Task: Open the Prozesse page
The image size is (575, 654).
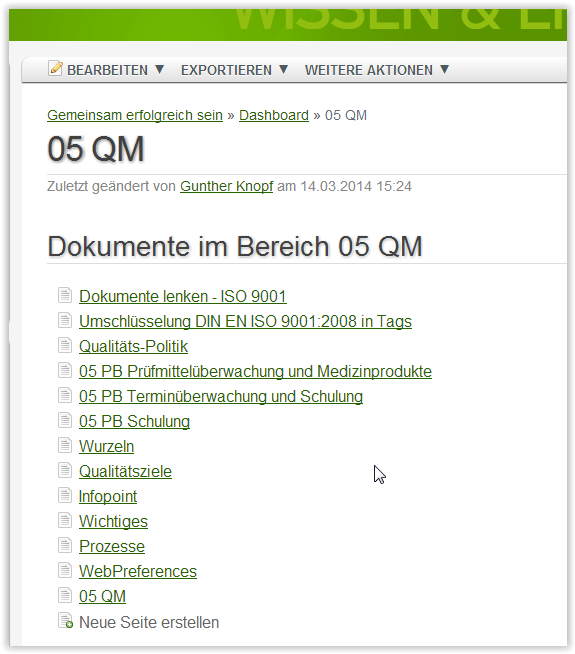Action: [x=112, y=547]
